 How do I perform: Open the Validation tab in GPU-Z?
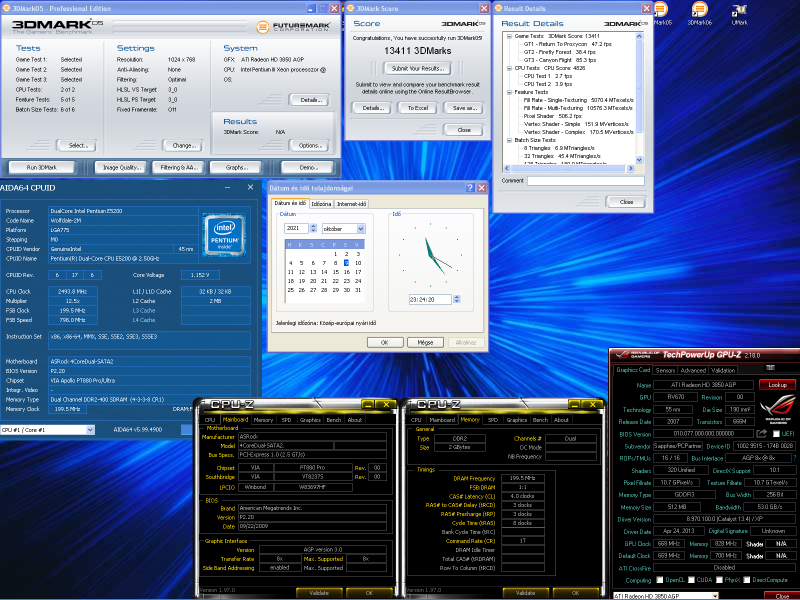[x=723, y=370]
